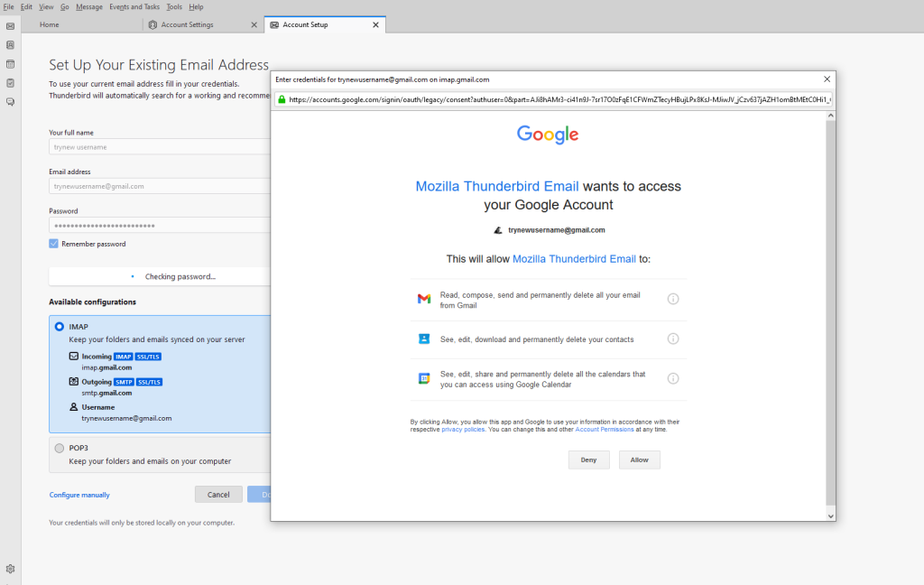Uncheck the Remember password checkbox
The width and height of the screenshot is (924, 585).
pyautogui.click(x=54, y=244)
